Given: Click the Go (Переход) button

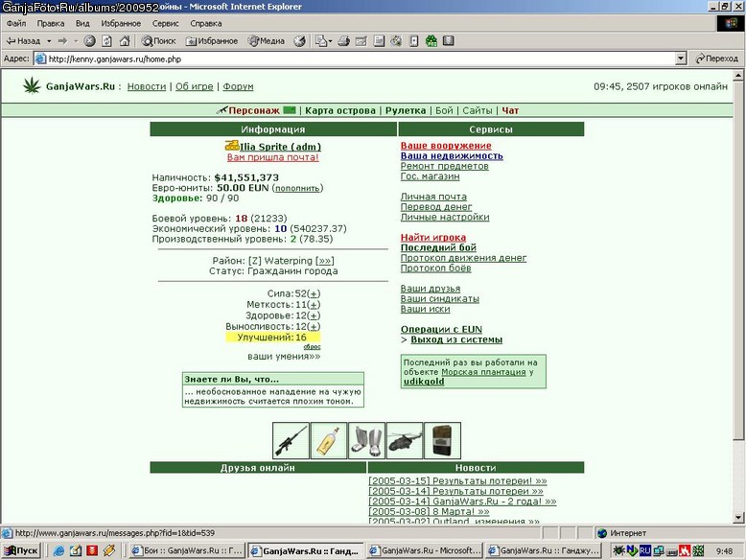Looking at the screenshot, I should pyautogui.click(x=717, y=58).
